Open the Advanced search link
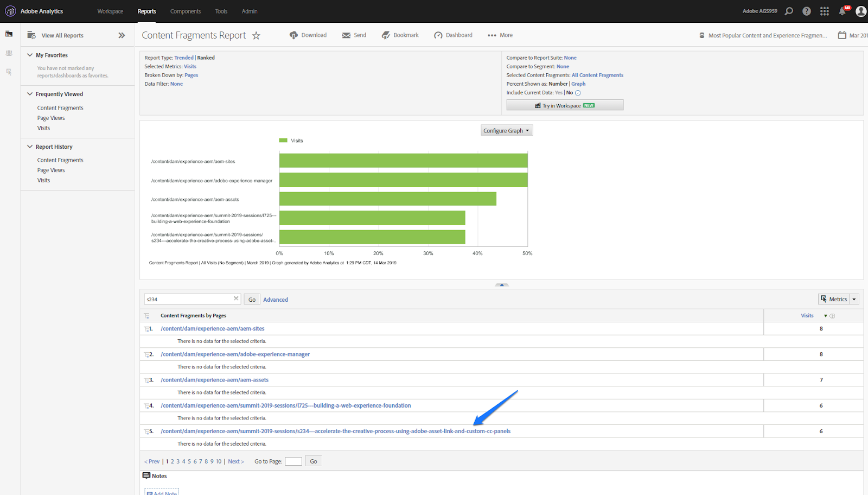Viewport: 868px width, 495px height. coord(276,299)
